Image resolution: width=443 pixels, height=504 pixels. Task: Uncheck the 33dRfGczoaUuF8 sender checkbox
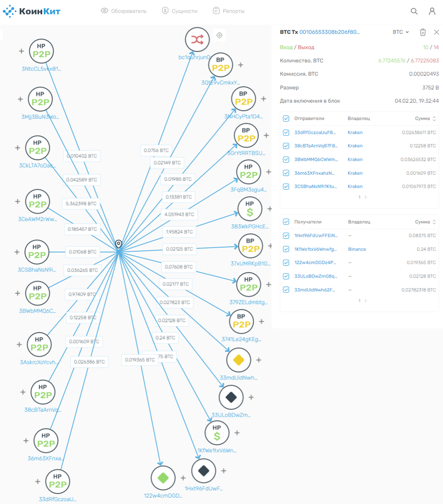point(286,132)
